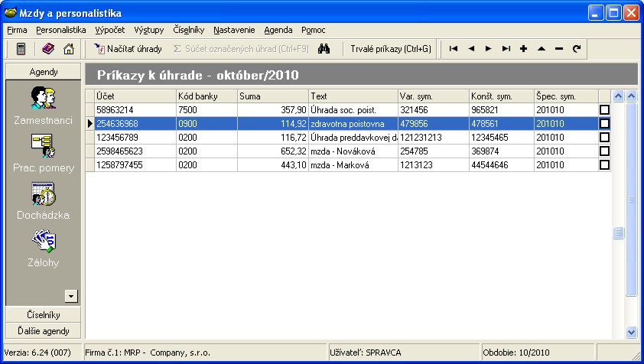
Task: Tick checkbox for mzda - Nováková row
Action: pyautogui.click(x=604, y=151)
